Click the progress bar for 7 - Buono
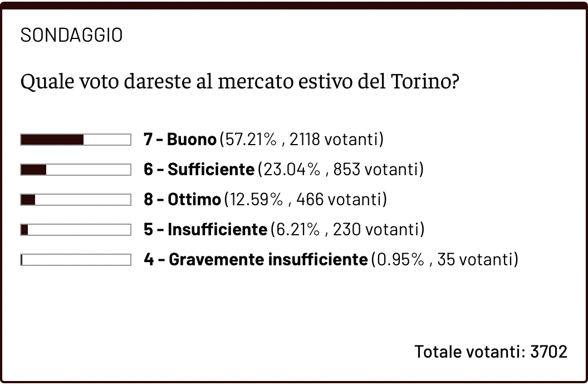The image size is (588, 386). point(76,139)
